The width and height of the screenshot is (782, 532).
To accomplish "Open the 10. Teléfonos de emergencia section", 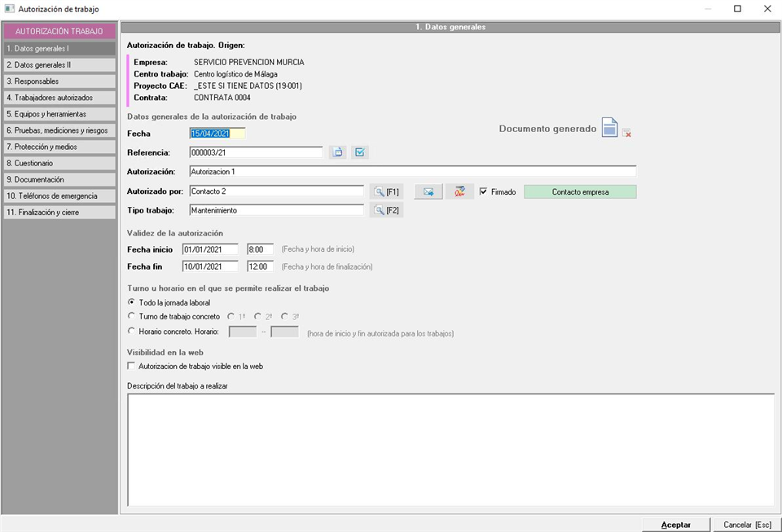I will point(59,196).
